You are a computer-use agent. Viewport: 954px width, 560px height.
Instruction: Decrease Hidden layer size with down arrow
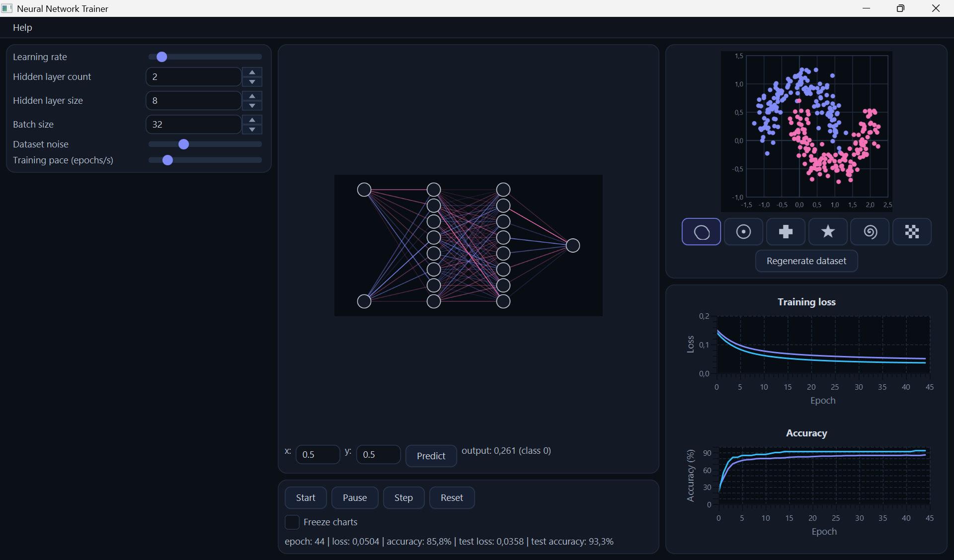[252, 106]
